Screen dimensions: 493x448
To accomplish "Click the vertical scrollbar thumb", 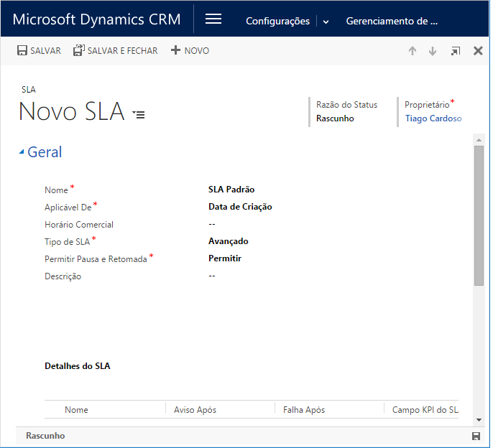I will (479, 215).
